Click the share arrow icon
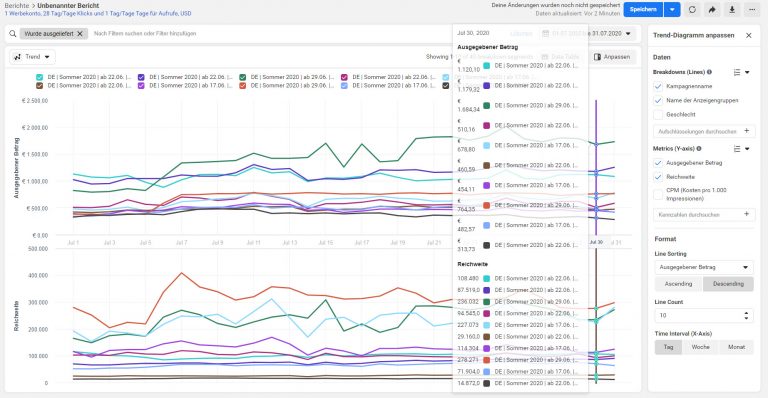 tap(712, 9)
